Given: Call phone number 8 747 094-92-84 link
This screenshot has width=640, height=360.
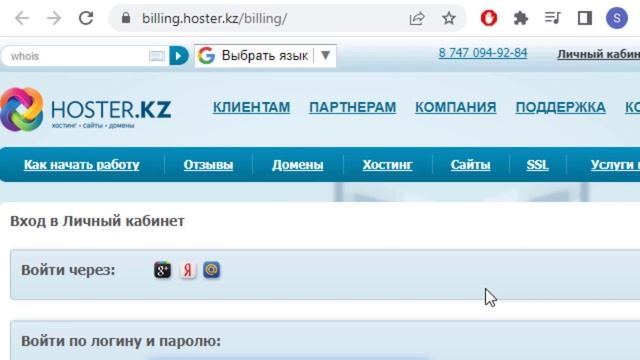Looking at the screenshot, I should (x=483, y=53).
